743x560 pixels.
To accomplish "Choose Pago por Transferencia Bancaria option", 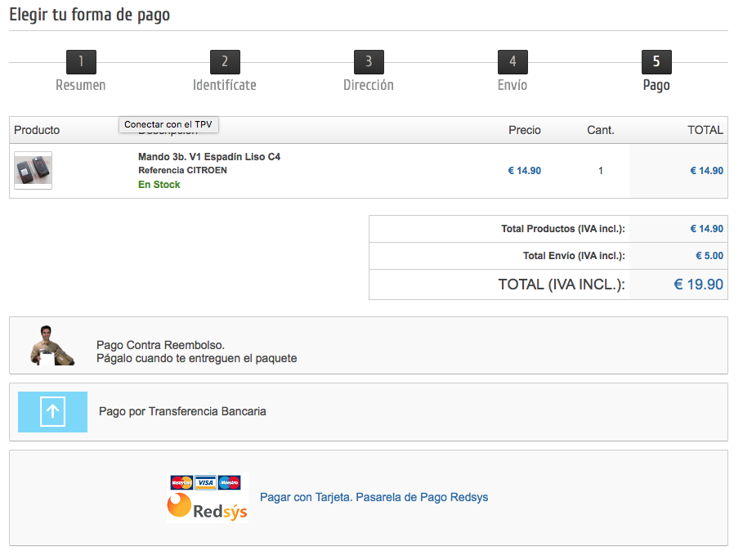I will 182,411.
